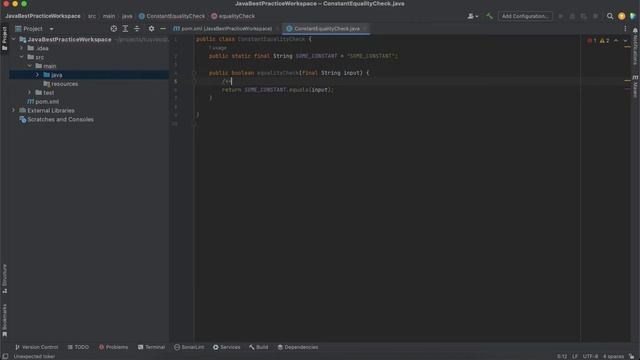
Task: Toggle the Bookmarks side tool button
Action: coord(4,320)
